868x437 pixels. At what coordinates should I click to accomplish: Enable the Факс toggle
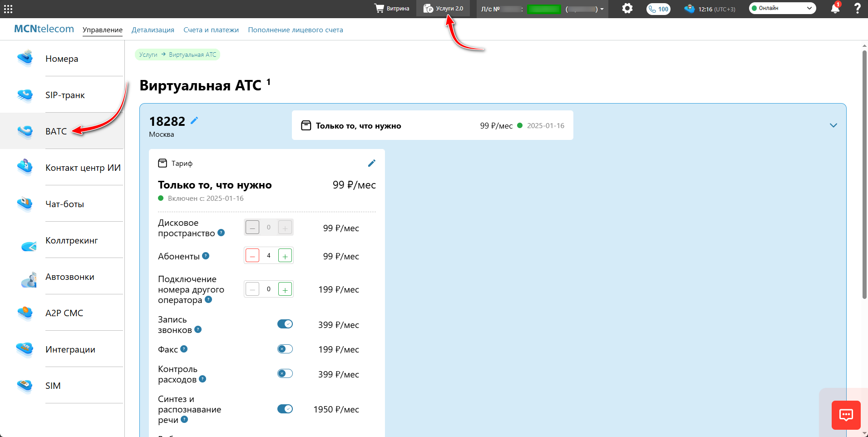pos(285,349)
